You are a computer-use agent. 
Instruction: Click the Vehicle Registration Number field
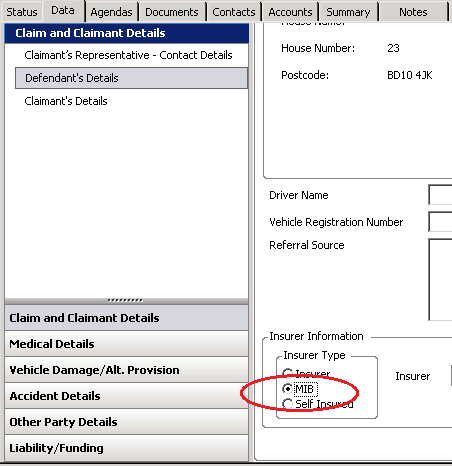pyautogui.click(x=440, y=222)
